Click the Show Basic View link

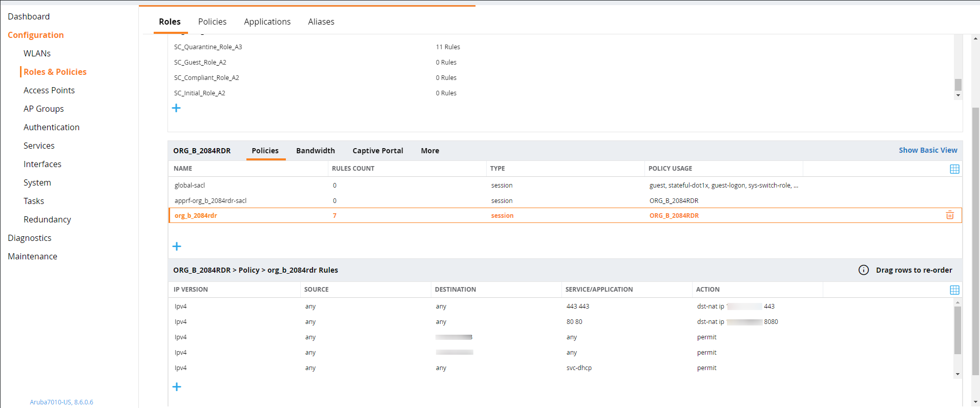point(928,150)
